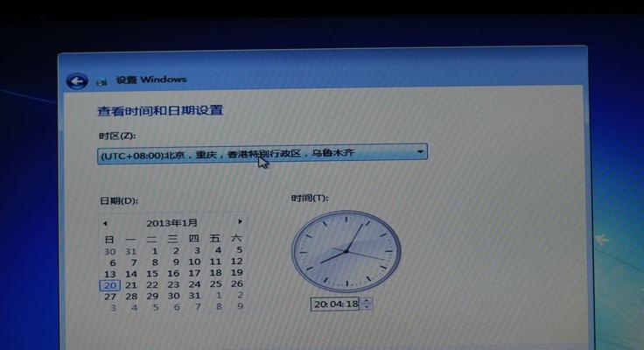Select January 20 in calendar
644x350 pixels.
click(x=109, y=285)
